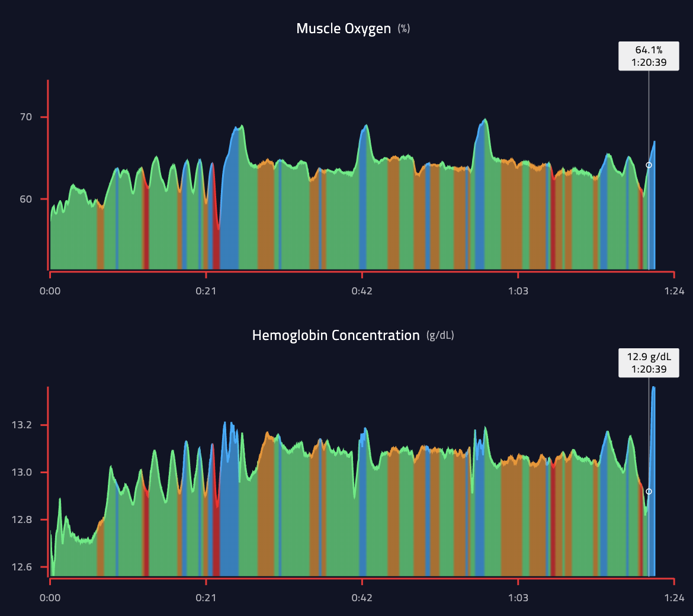Click the 13.0 label on Hemoglobin y-axis
The width and height of the screenshot is (693, 616).
pos(21,473)
